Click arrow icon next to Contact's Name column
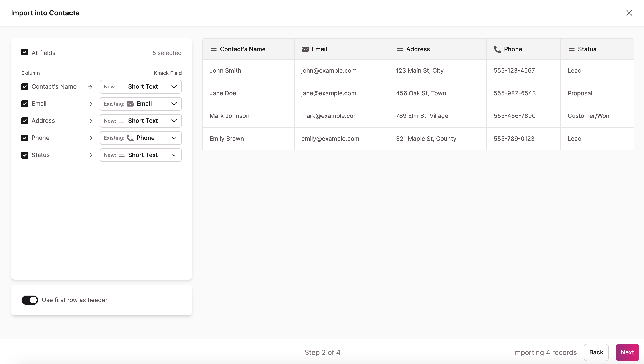 point(90,87)
